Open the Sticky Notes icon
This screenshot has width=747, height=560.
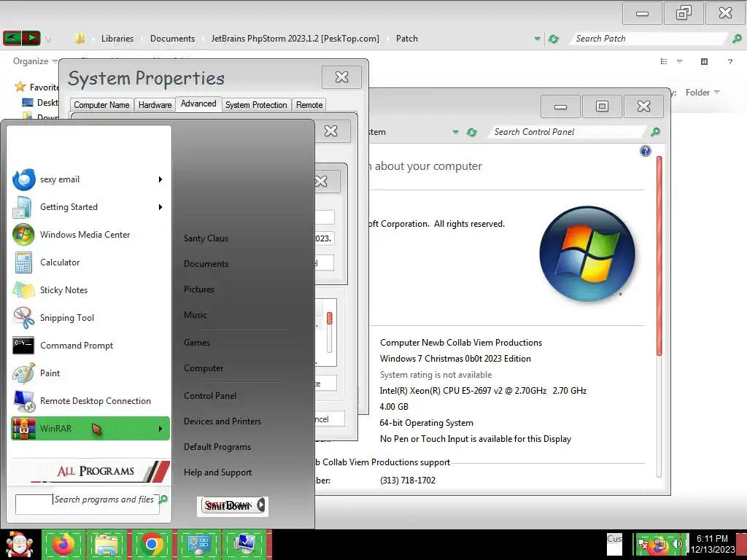(x=23, y=290)
